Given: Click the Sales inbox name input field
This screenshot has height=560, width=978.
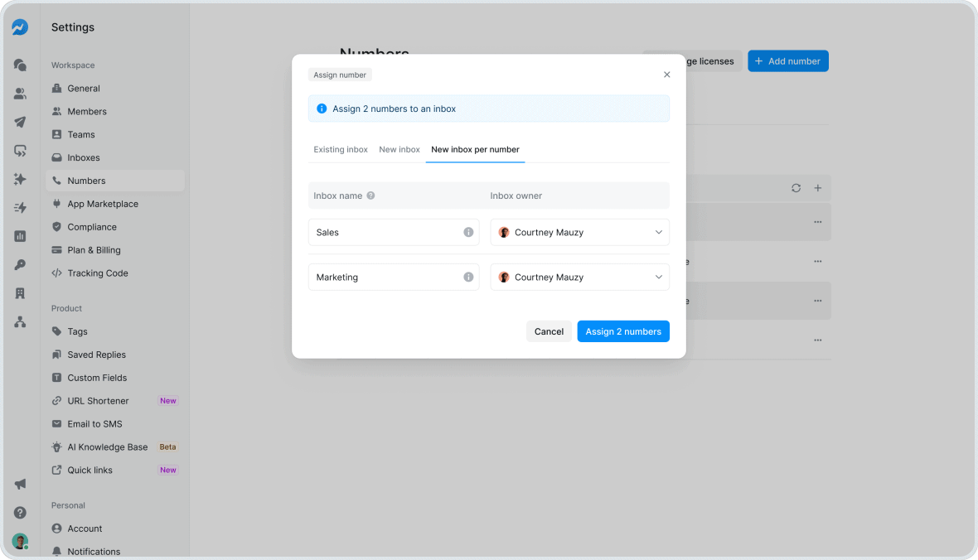Looking at the screenshot, I should click(x=381, y=232).
